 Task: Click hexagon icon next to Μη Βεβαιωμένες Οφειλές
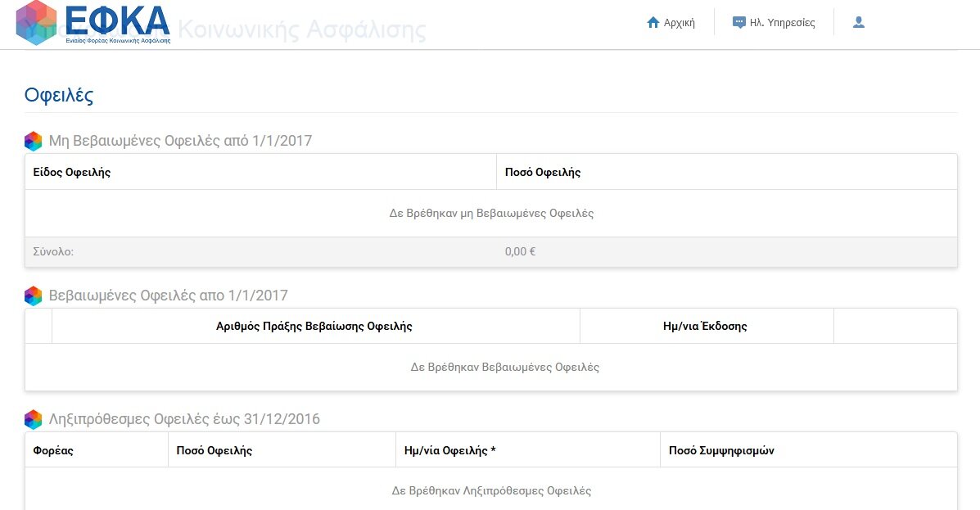33,141
